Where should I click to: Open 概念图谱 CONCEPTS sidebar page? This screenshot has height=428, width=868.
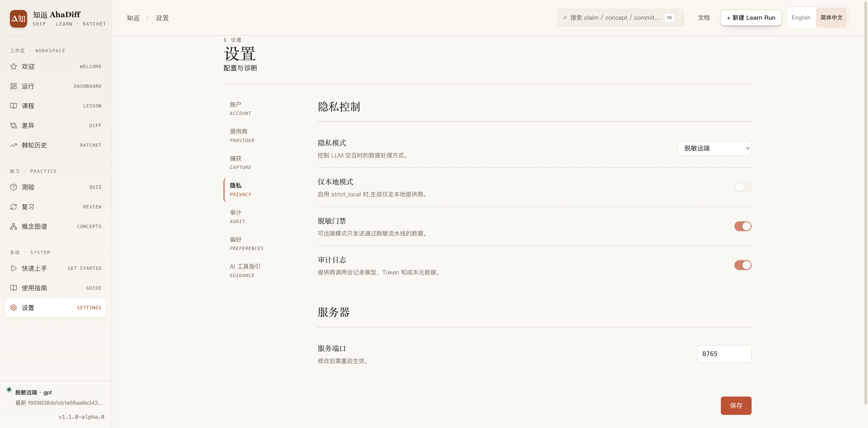pyautogui.click(x=56, y=226)
